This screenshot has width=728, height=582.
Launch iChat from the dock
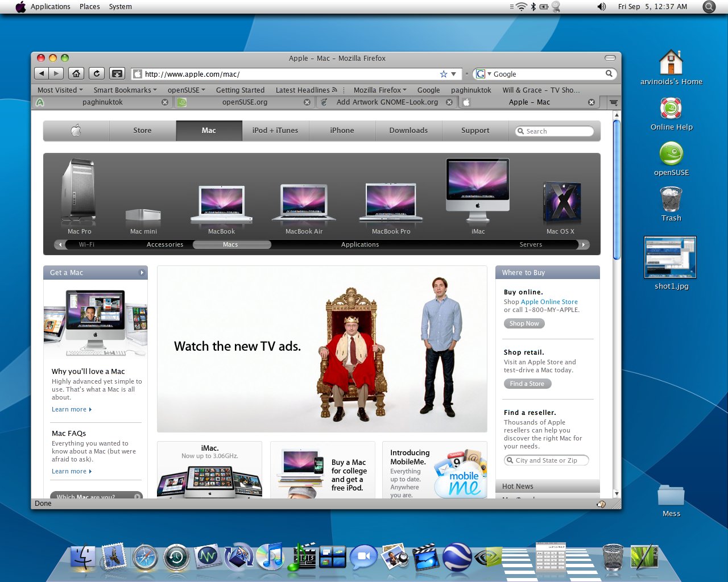pyautogui.click(x=363, y=558)
